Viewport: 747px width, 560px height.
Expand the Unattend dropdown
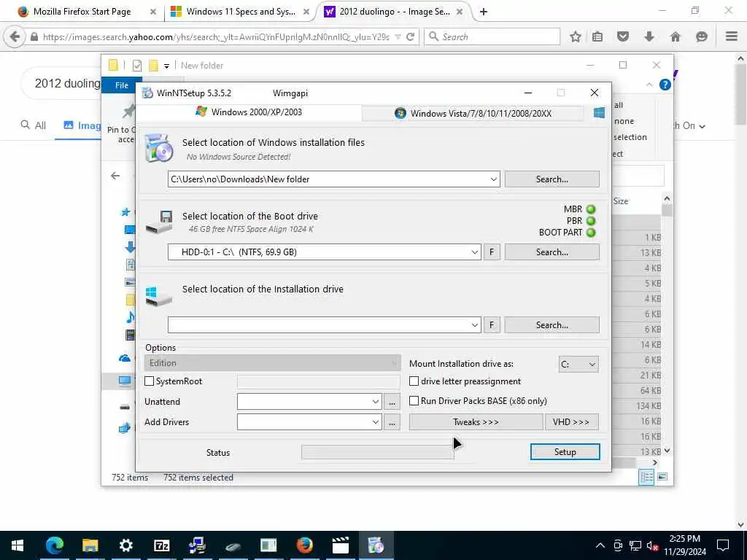point(376,402)
